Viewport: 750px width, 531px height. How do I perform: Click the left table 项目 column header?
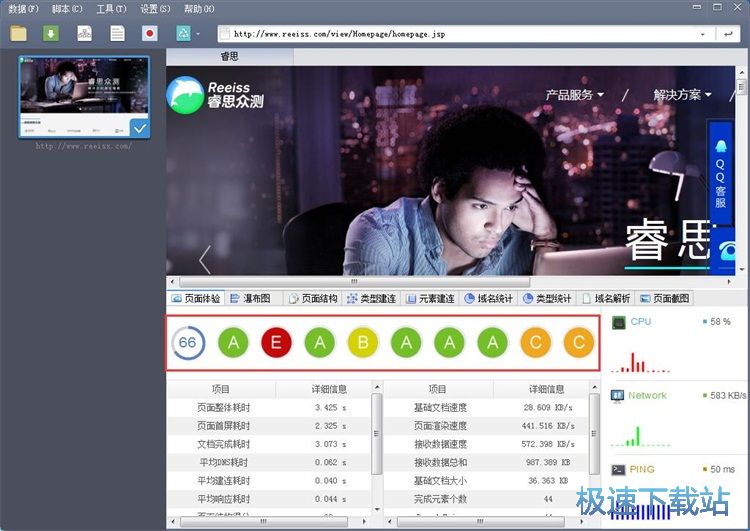(x=221, y=389)
